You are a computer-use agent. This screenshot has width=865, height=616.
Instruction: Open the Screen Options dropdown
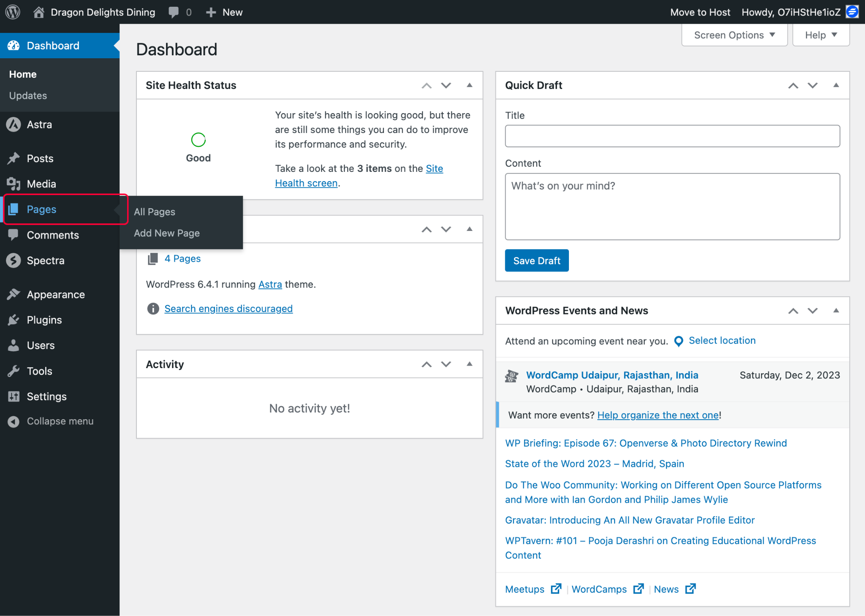(x=734, y=35)
